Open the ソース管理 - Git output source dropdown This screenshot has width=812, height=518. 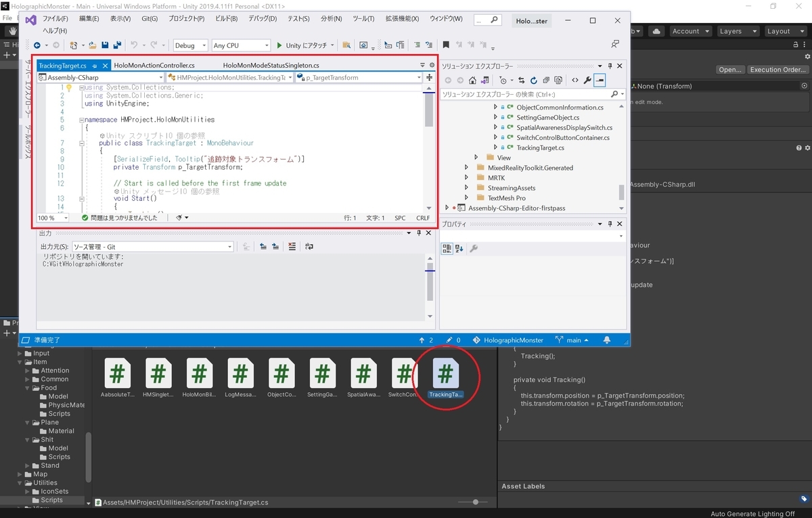tap(230, 246)
